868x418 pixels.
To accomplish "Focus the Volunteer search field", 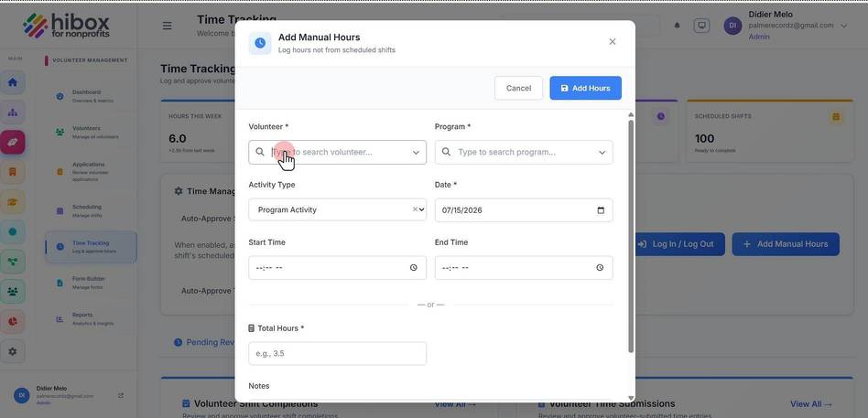I will click(x=337, y=152).
